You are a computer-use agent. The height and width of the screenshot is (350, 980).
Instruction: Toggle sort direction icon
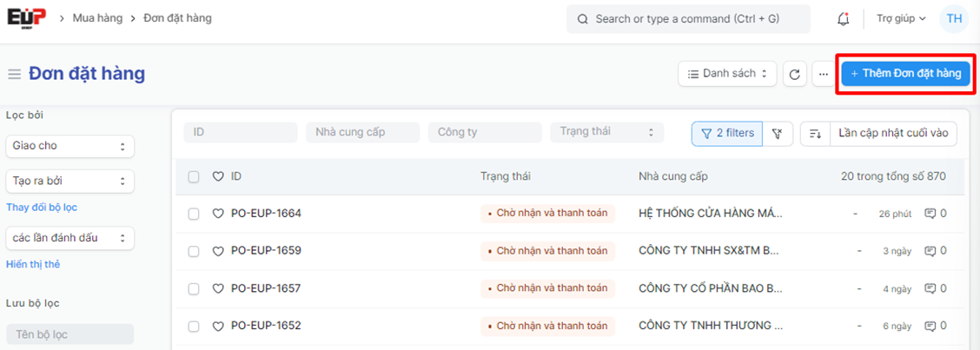click(815, 133)
